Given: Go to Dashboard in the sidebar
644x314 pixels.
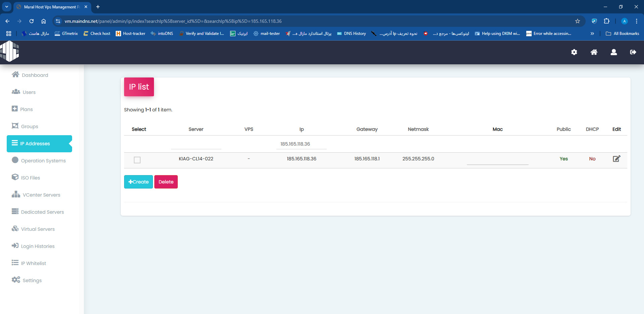Looking at the screenshot, I should pyautogui.click(x=35, y=75).
